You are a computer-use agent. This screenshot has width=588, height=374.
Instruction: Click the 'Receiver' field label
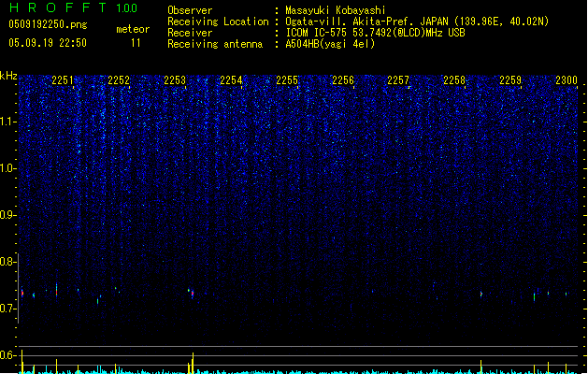click(x=190, y=33)
